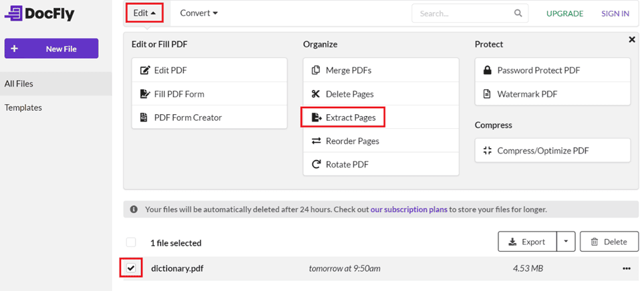
Task: Click the UPGRADE link
Action: [x=565, y=13]
